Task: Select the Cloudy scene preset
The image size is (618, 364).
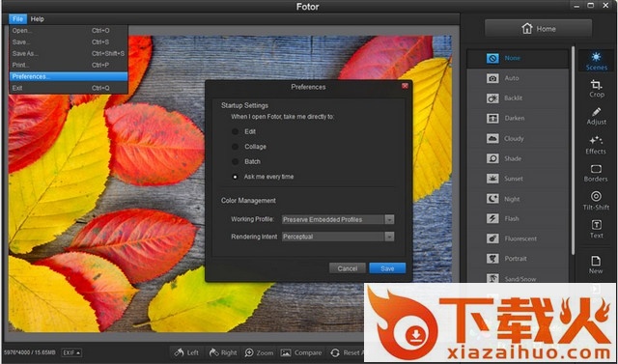Action: point(518,139)
